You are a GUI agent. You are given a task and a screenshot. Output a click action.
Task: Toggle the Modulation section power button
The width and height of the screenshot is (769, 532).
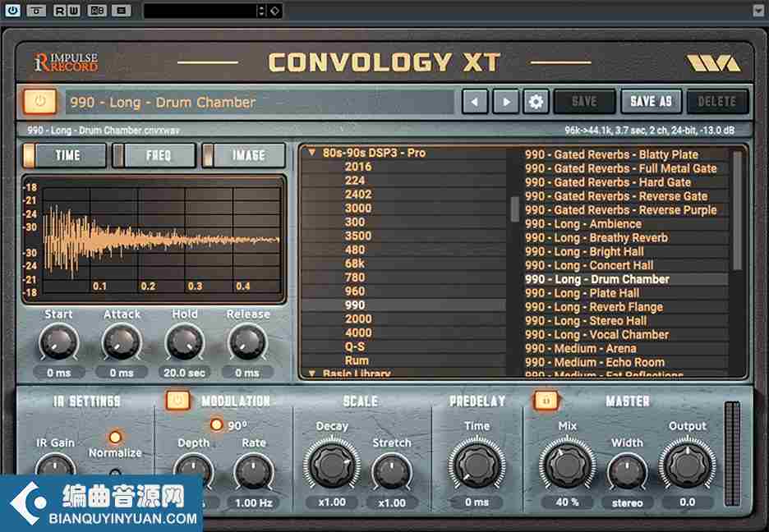178,400
